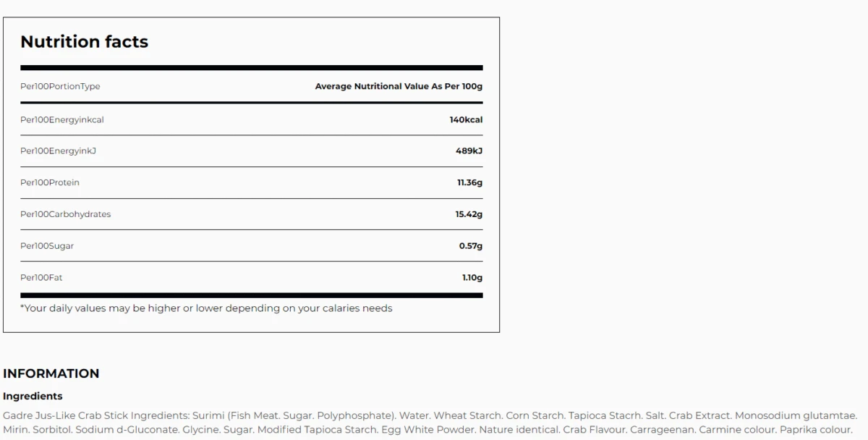Screen dimensions: 868x440
Task: Click the Per100Energyinkcal label
Action: (62, 119)
